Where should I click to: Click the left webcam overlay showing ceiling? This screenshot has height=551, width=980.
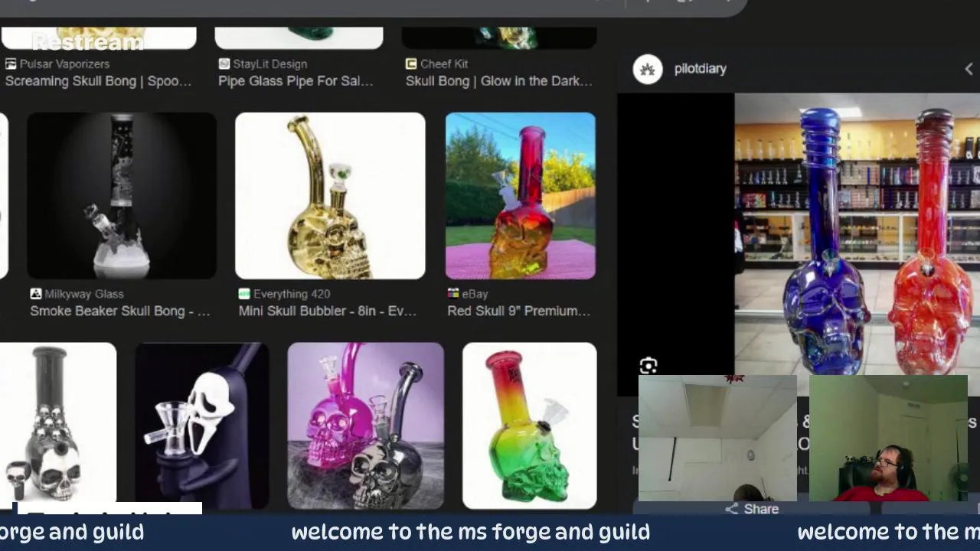[717, 438]
